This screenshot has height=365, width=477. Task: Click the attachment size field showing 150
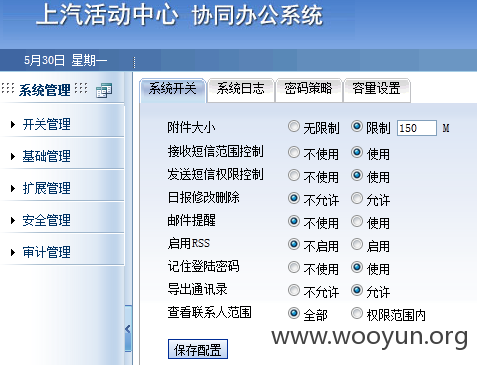pyautogui.click(x=417, y=128)
